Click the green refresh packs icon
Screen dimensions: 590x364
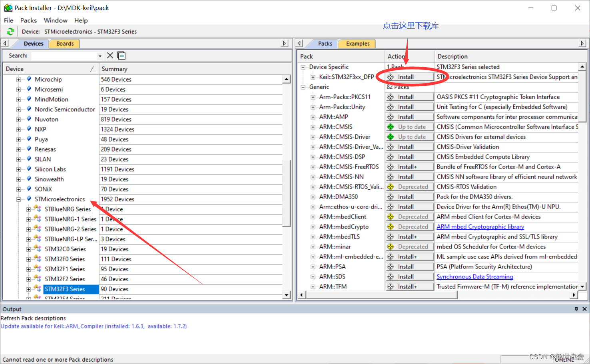coord(10,32)
